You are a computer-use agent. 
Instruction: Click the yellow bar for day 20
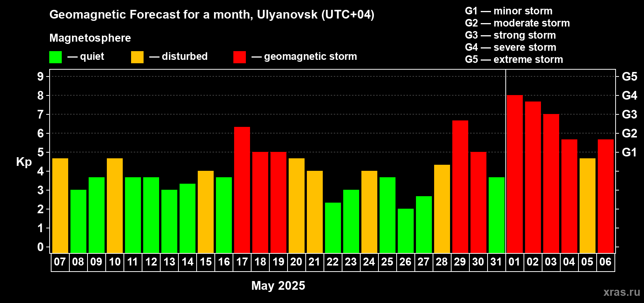[x=297, y=206]
